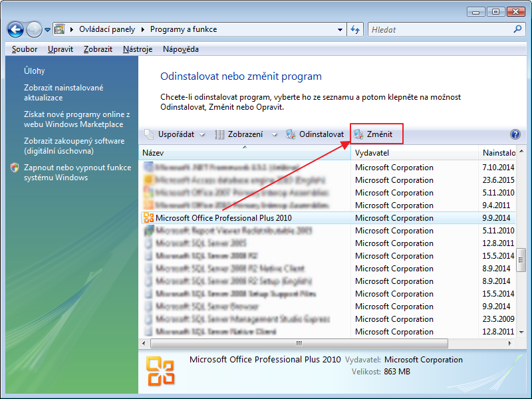Maximize the Programy a funkce window

pos(495,12)
